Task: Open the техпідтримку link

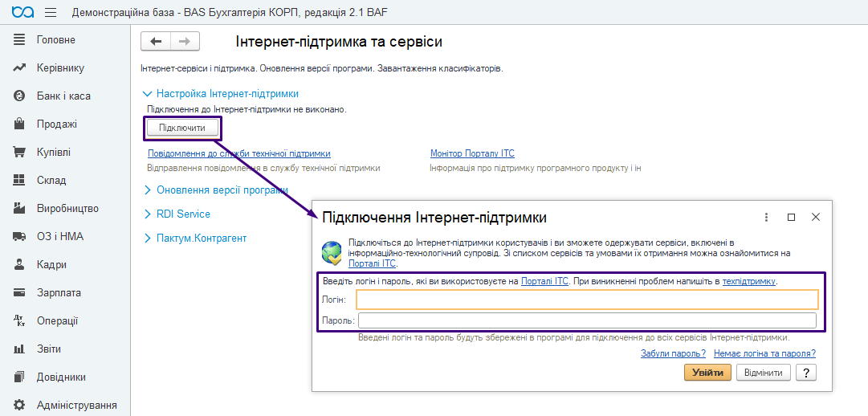Action: coord(749,281)
